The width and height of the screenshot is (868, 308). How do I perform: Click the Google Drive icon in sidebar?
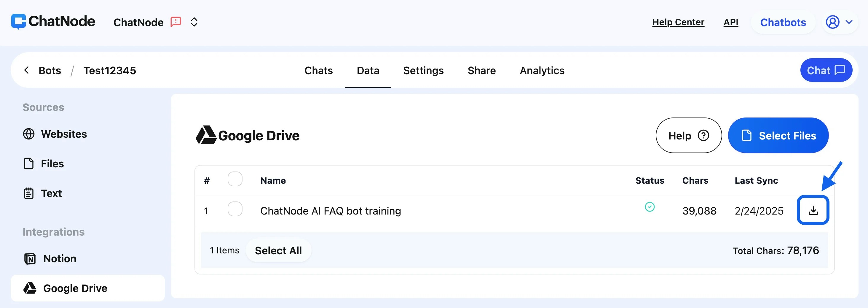click(x=30, y=288)
